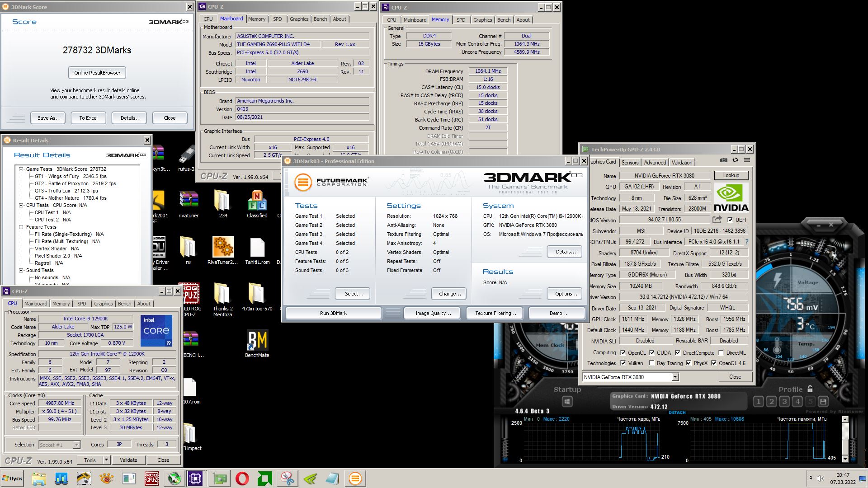This screenshot has width=868, height=488.
Task: Click Online ResultBrowser button
Action: 97,73
